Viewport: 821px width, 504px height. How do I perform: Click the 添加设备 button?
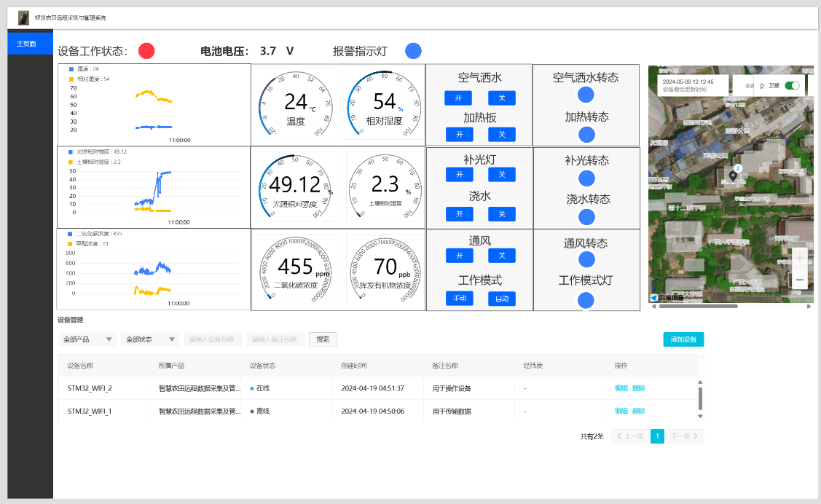pos(683,339)
